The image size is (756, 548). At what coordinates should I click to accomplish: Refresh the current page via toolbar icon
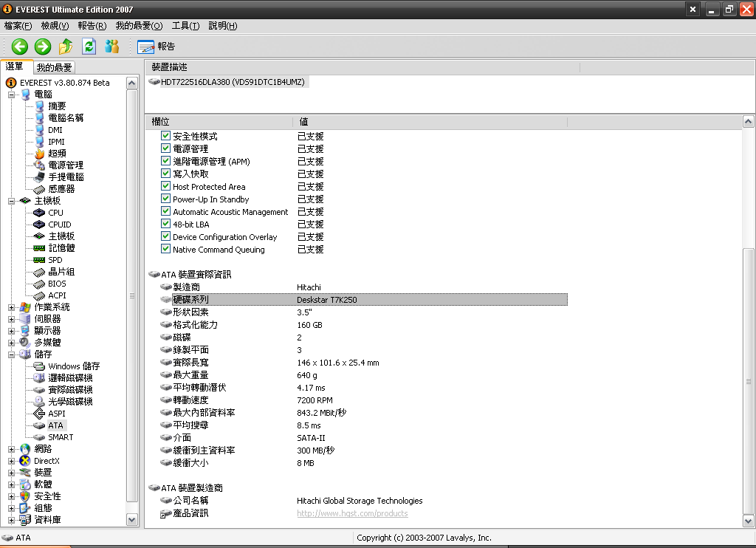pos(89,47)
